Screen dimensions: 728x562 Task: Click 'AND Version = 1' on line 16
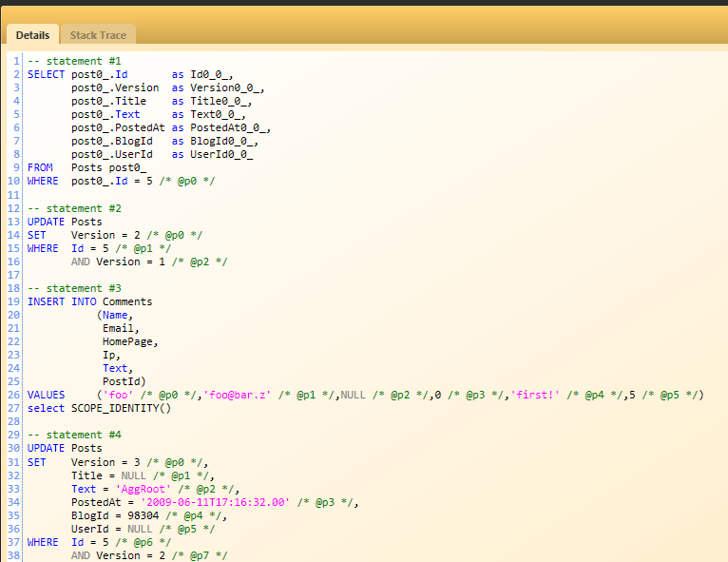(x=118, y=262)
